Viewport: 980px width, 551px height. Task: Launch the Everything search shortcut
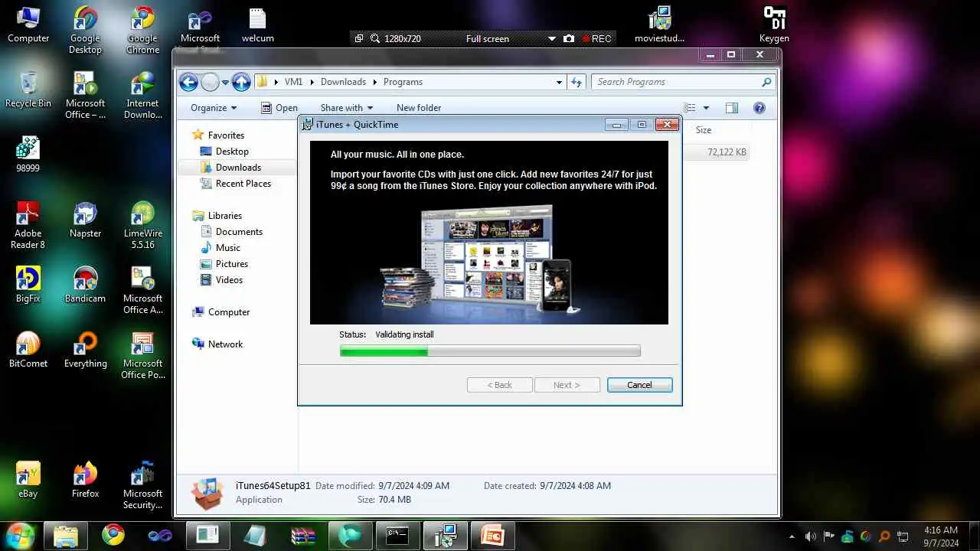85,350
